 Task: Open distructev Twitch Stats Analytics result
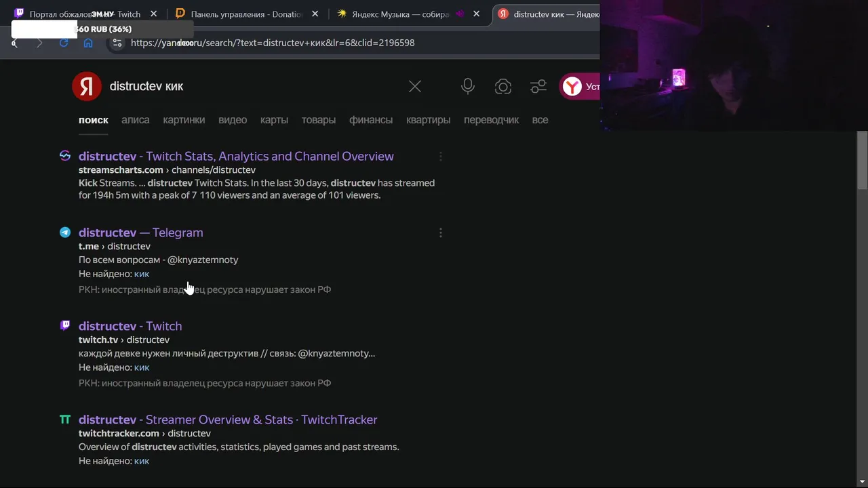pos(236,157)
